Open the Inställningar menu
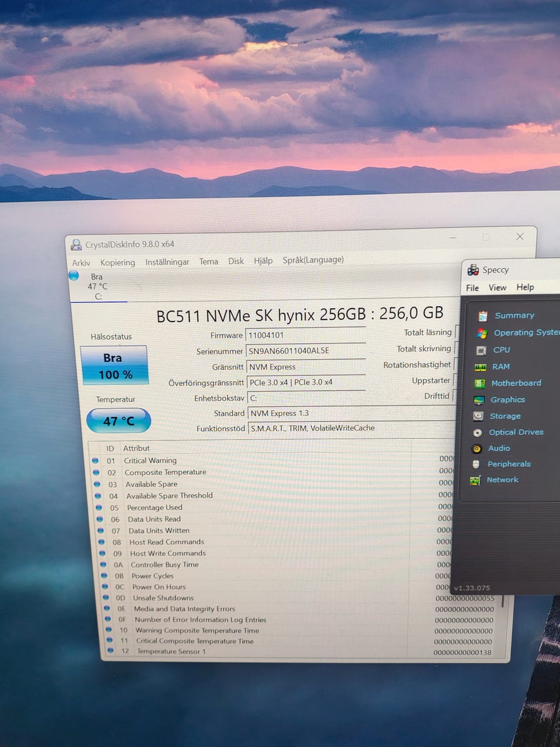This screenshot has width=560, height=747. (167, 262)
